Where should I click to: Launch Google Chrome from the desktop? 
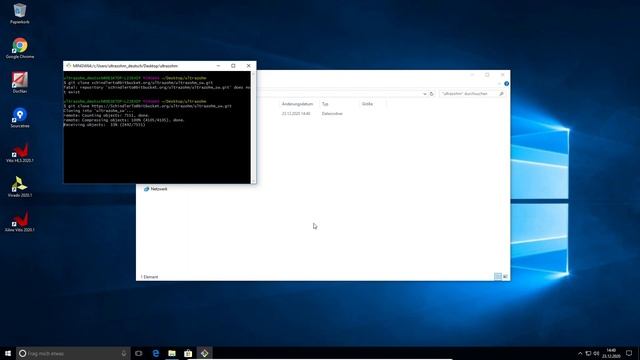[x=20, y=48]
